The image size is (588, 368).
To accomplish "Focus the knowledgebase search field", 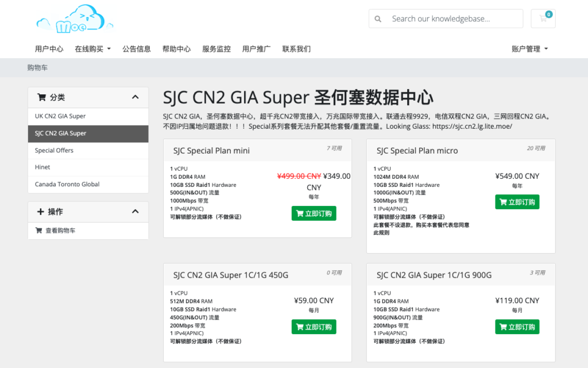I will click(446, 19).
